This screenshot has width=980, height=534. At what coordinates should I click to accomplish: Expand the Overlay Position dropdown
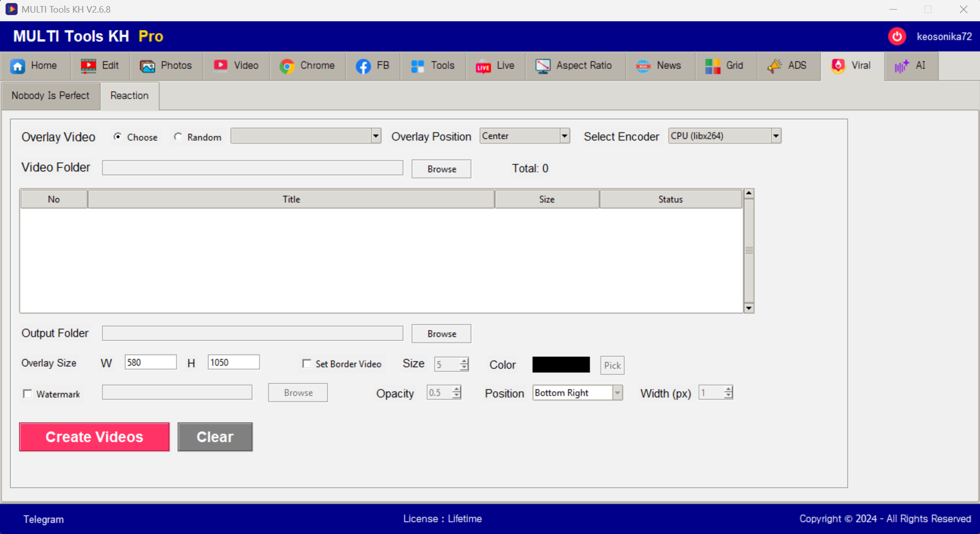tap(564, 136)
